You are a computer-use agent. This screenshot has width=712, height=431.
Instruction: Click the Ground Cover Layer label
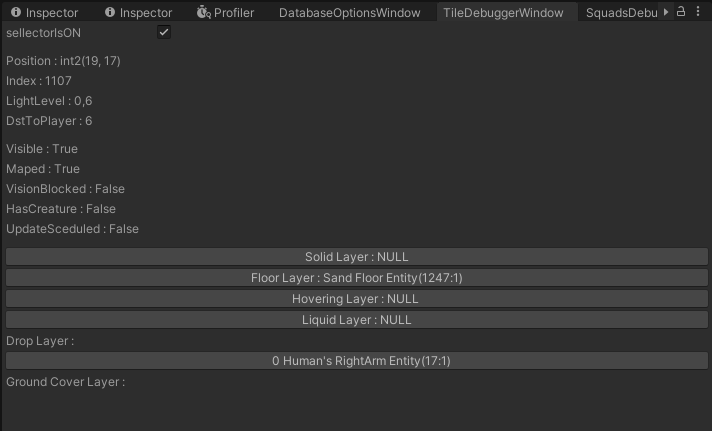[65, 382]
